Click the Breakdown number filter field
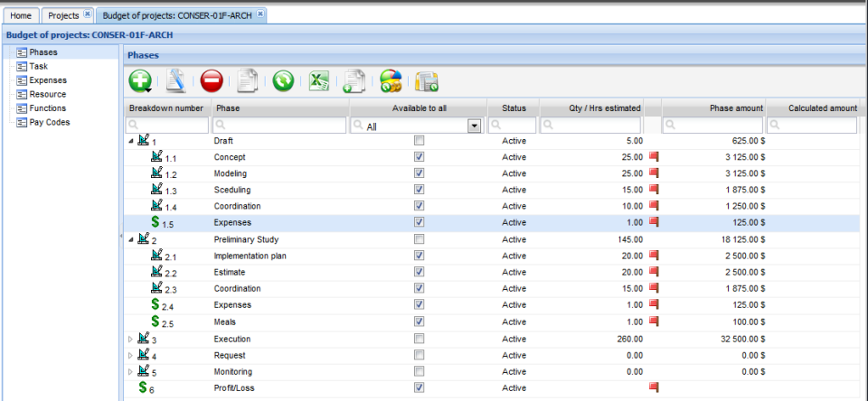The image size is (868, 401). click(167, 126)
